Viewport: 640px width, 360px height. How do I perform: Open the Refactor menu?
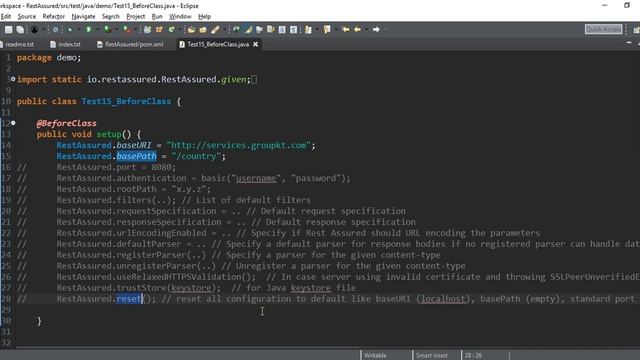click(53, 16)
